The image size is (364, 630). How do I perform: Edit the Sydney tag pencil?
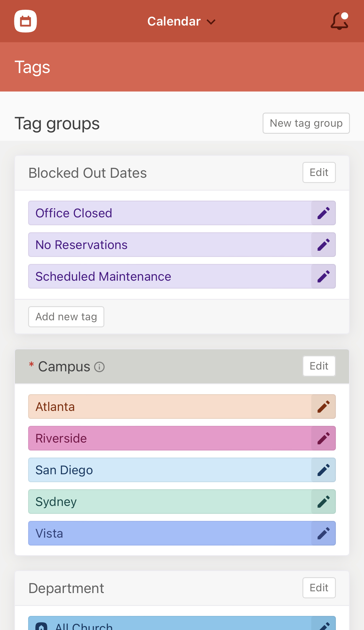tap(324, 502)
